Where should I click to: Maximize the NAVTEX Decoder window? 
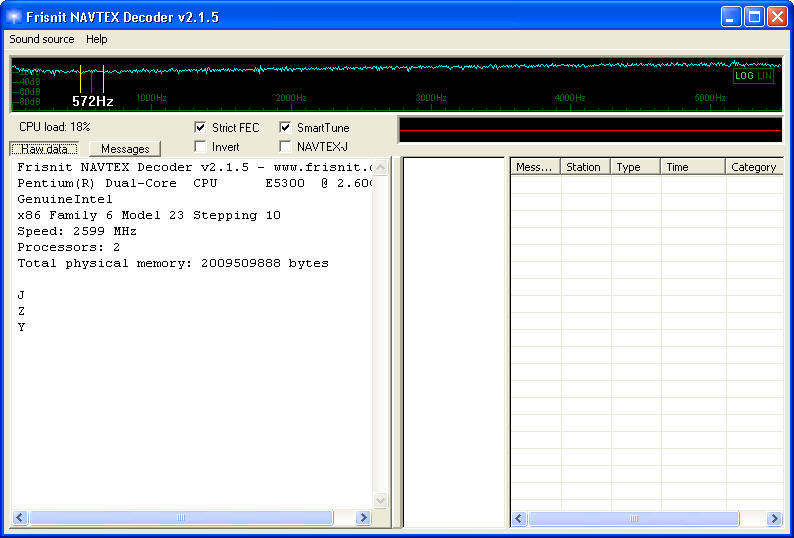click(x=754, y=17)
